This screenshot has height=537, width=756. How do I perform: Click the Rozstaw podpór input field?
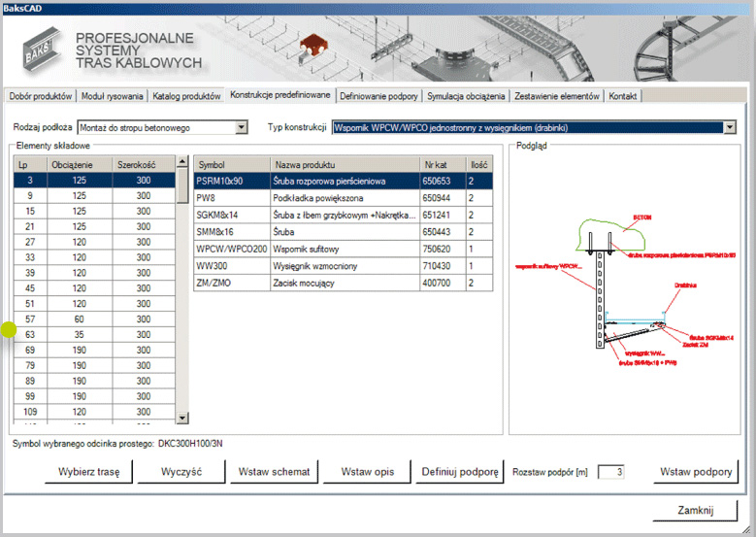[x=611, y=472]
